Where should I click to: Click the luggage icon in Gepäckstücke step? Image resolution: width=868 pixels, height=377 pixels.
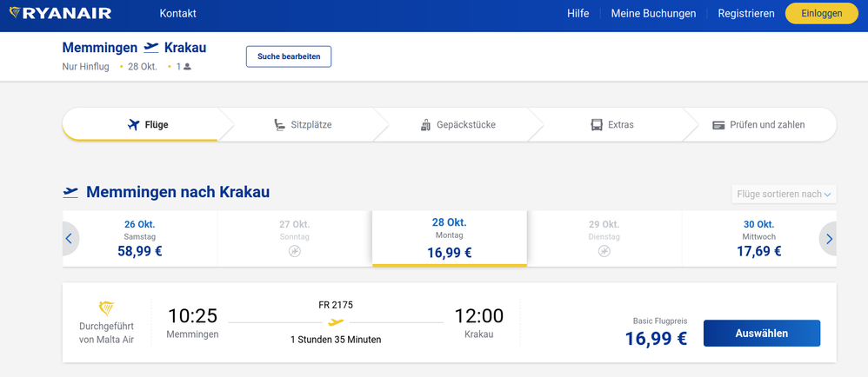click(x=425, y=125)
